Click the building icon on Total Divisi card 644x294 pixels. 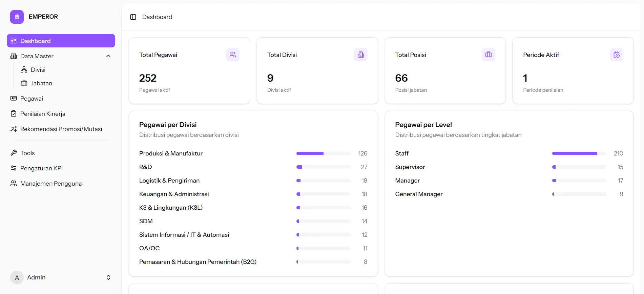tap(361, 55)
